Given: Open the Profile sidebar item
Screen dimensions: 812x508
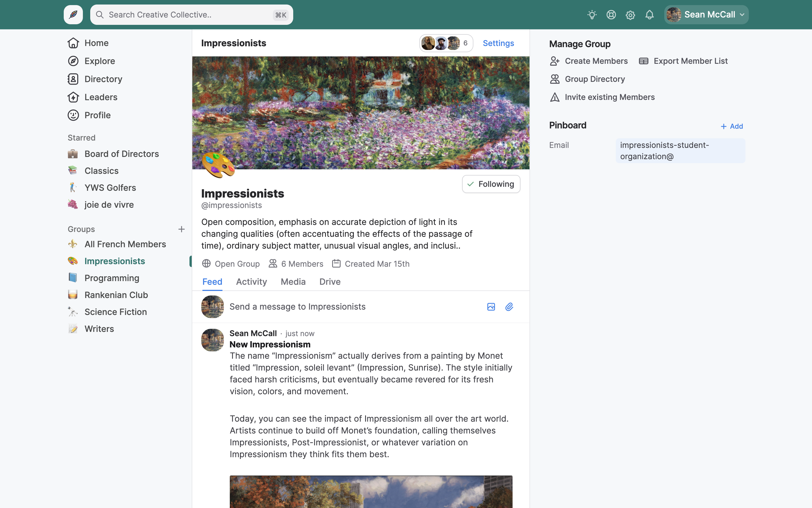Looking at the screenshot, I should click(97, 115).
